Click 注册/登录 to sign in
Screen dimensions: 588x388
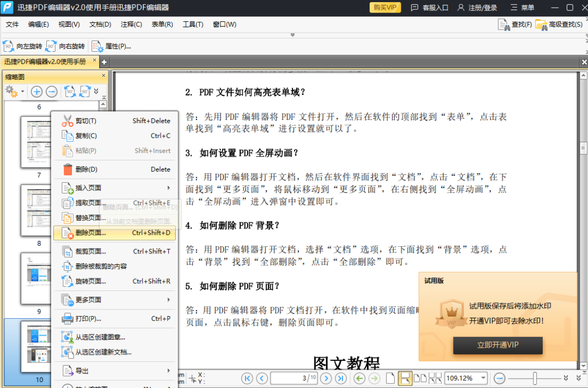(x=477, y=8)
